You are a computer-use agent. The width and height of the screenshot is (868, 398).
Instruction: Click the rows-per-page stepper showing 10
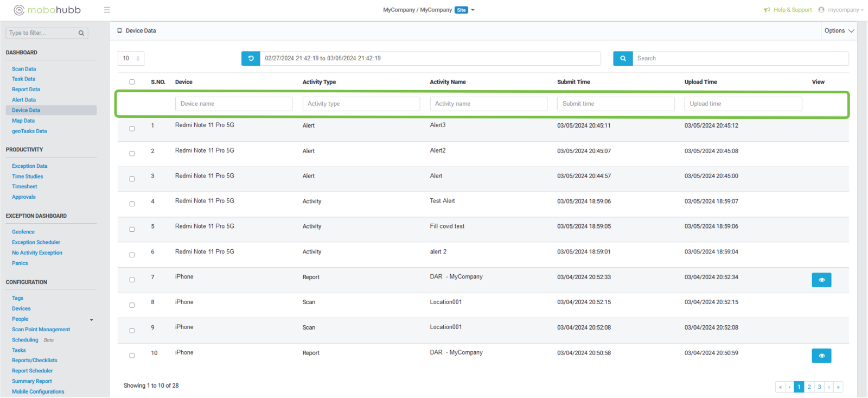[131, 58]
